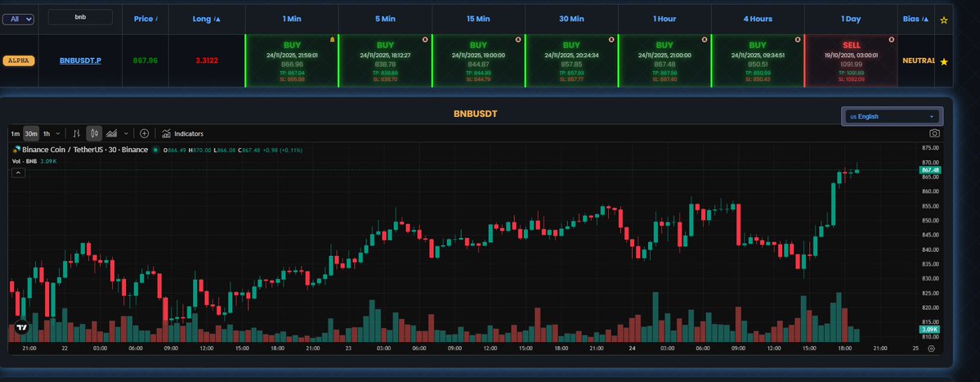Click the BNBUSDT chart title
The width and height of the screenshot is (980, 382).
(x=476, y=114)
